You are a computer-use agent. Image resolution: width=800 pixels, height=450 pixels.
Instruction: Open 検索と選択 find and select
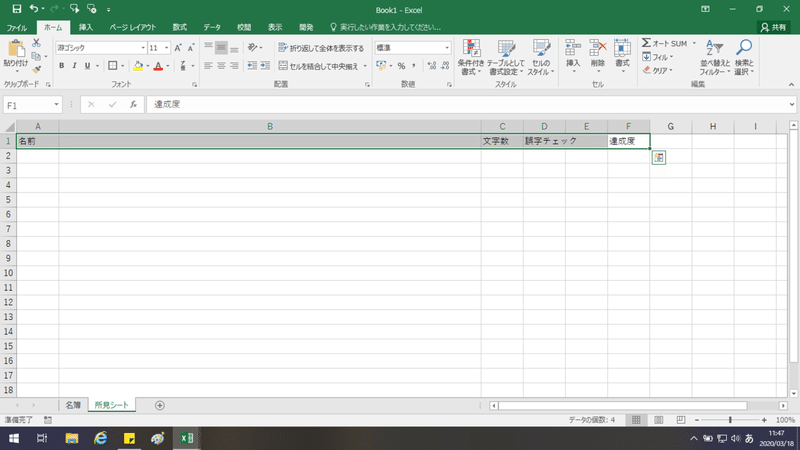(x=744, y=57)
